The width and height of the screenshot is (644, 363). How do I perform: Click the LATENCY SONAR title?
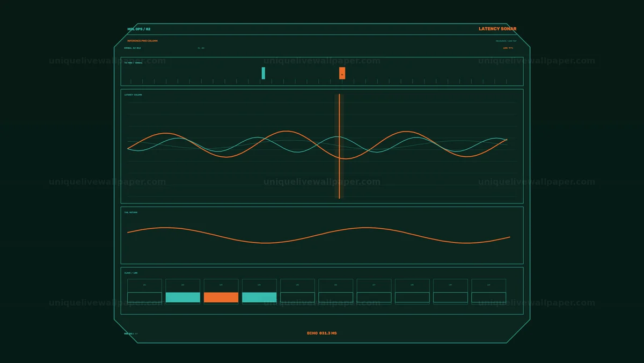[497, 29]
